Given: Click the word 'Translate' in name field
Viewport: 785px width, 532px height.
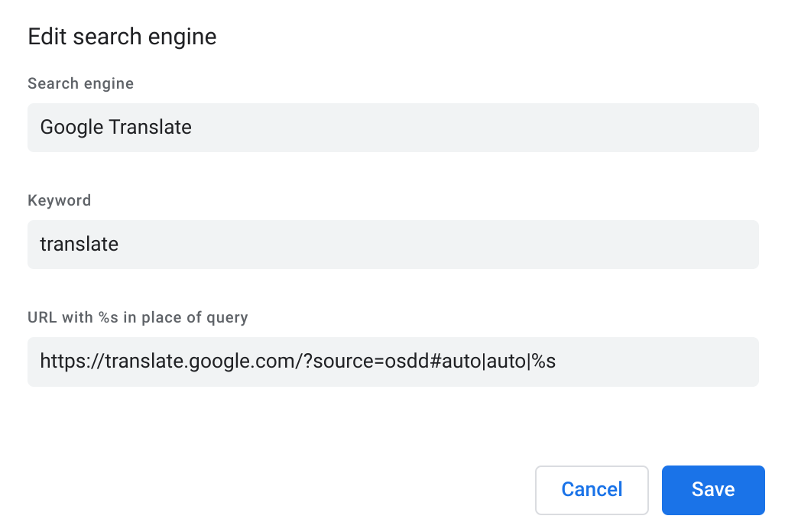Looking at the screenshot, I should click(150, 128).
